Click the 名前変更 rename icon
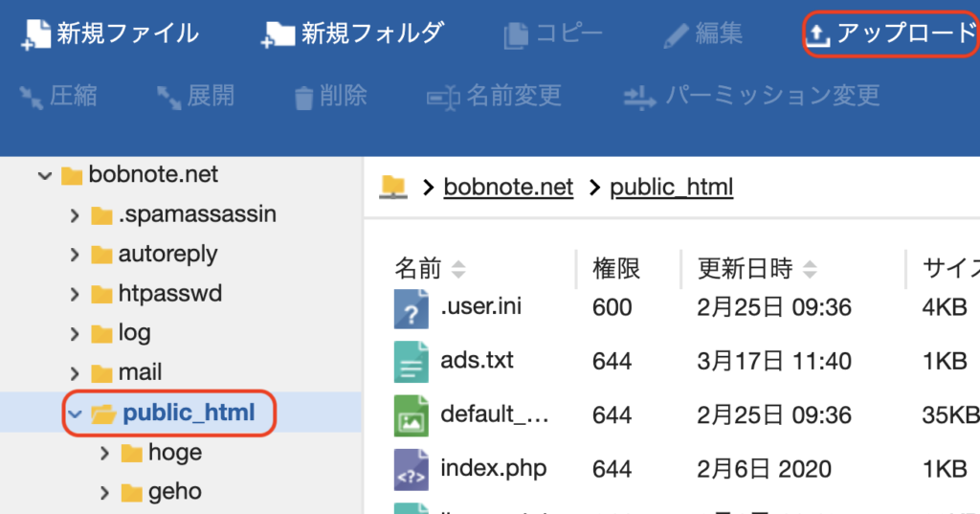 [x=443, y=99]
